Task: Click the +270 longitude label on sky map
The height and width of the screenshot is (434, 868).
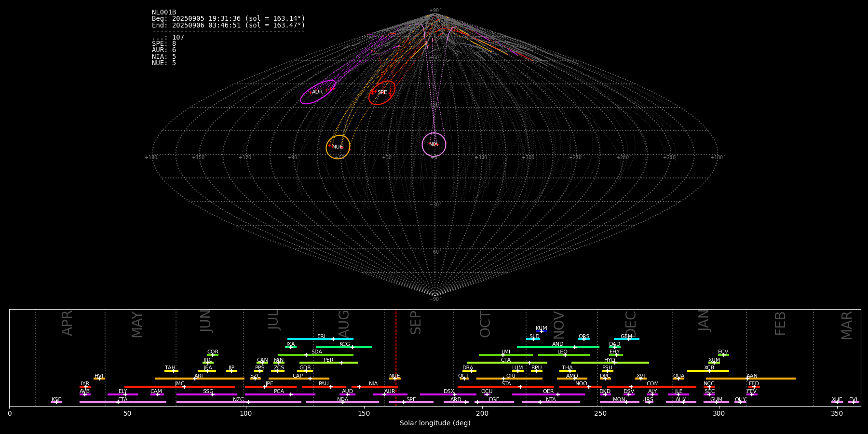Action: [575, 157]
